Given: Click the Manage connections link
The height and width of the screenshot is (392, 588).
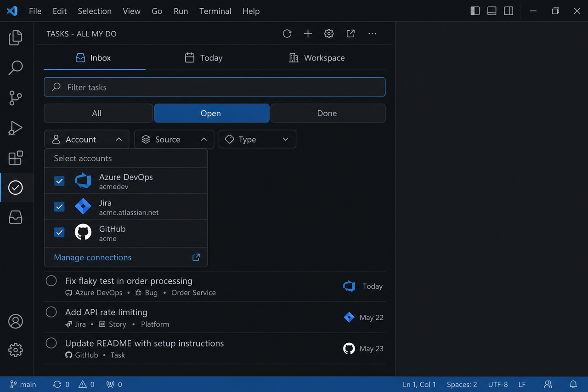Looking at the screenshot, I should (93, 257).
